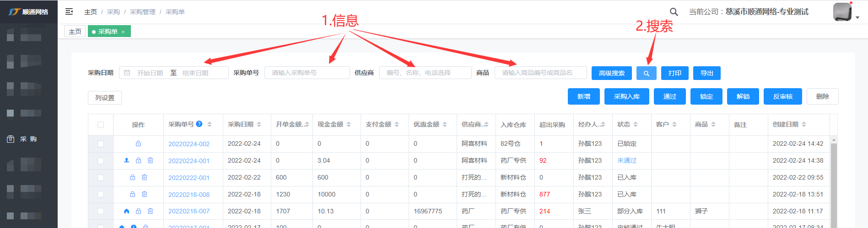Click the 高级搜索 button

pyautogui.click(x=611, y=73)
